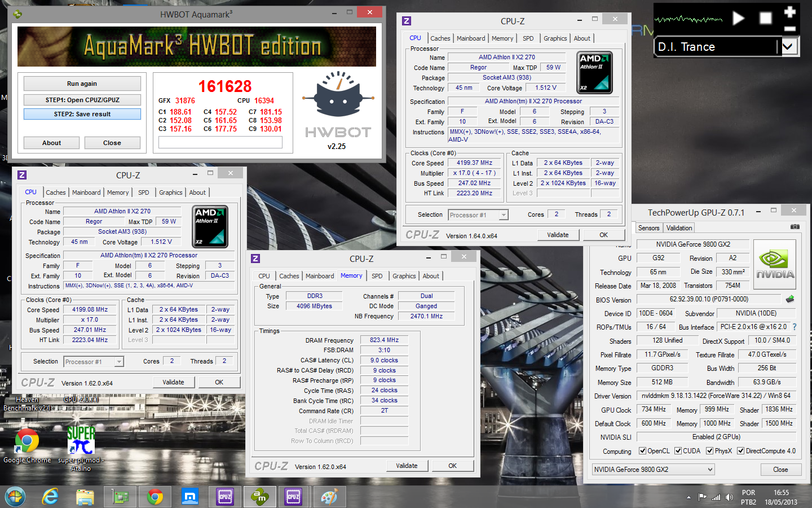Click the Chrome icon on the taskbar
The width and height of the screenshot is (812, 508).
coord(155,497)
